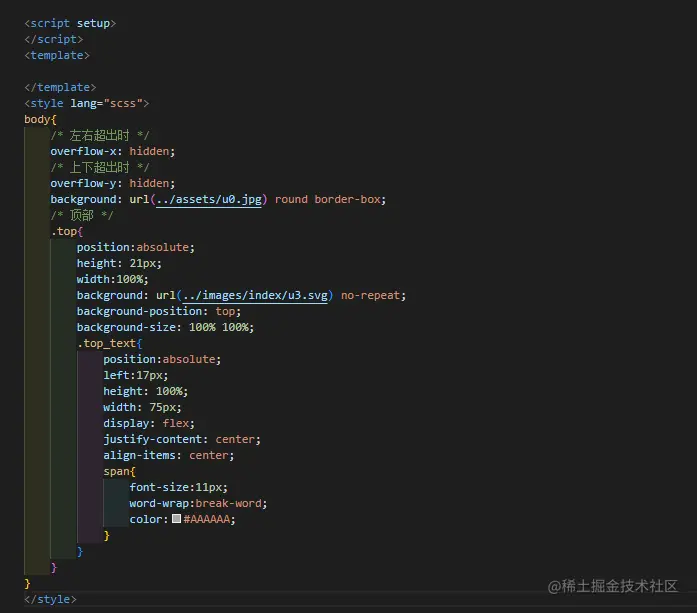Click the '<script setup>' opening tag line
The image size is (697, 613).
pos(70,23)
